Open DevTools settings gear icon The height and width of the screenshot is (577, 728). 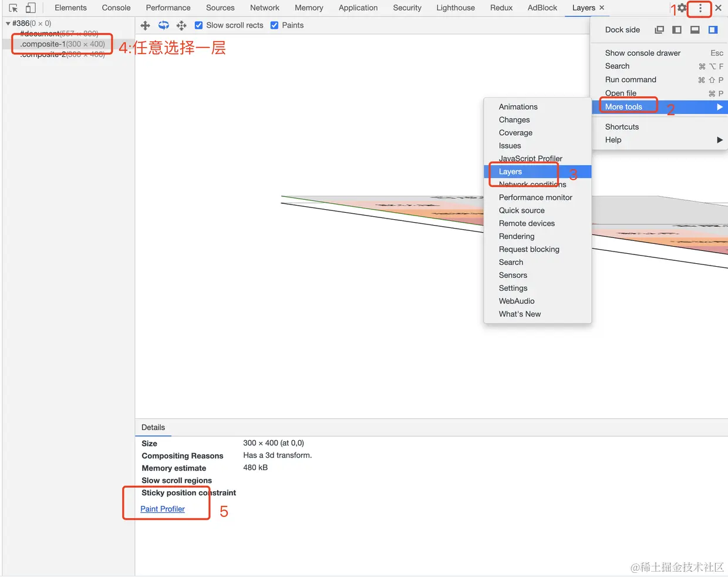click(x=682, y=8)
